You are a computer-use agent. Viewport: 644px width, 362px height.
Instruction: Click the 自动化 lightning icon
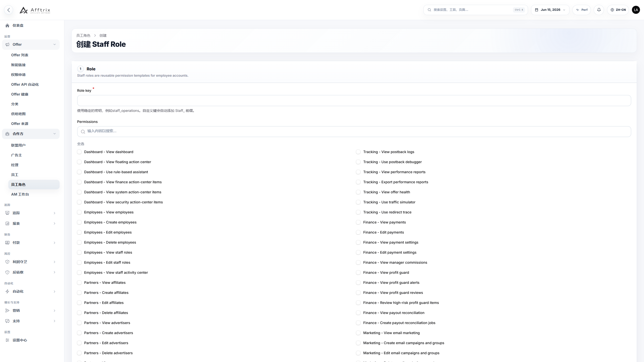point(7,291)
